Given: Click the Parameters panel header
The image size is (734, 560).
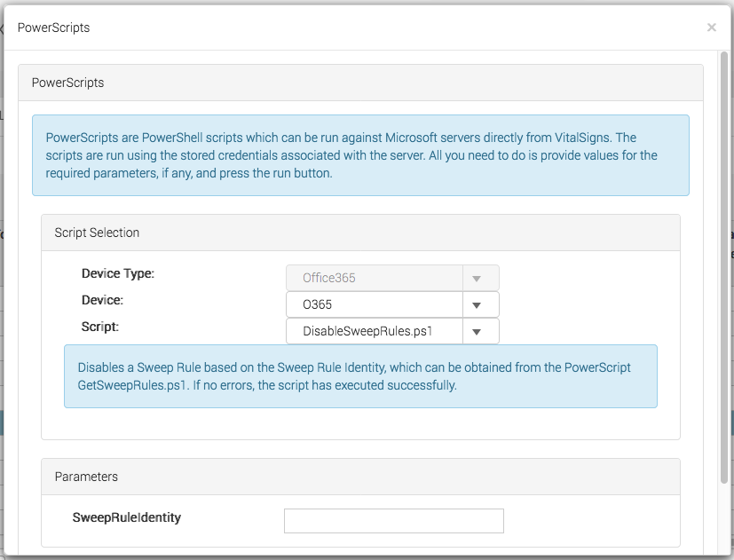Looking at the screenshot, I should tap(360, 477).
